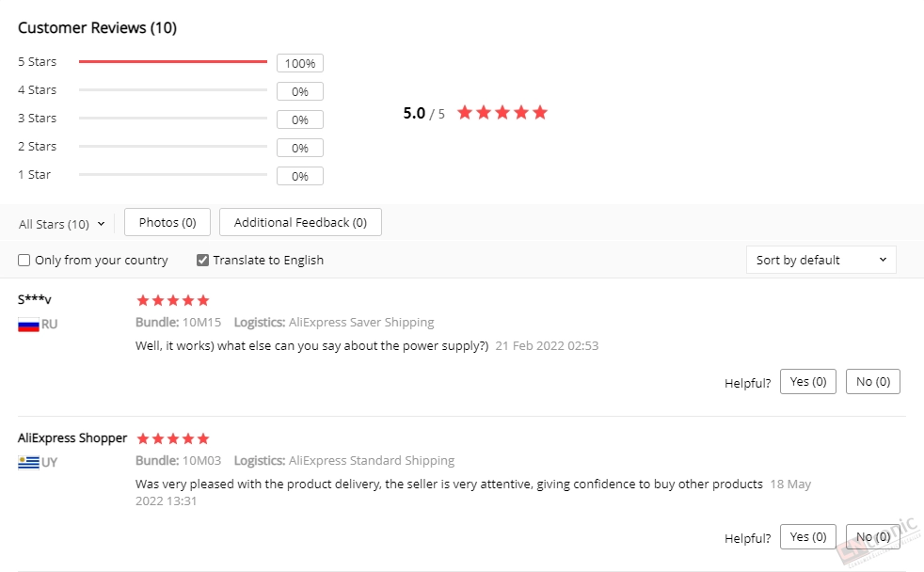Click the 100% box for 5 Stars
924x572 pixels.
[x=300, y=63]
